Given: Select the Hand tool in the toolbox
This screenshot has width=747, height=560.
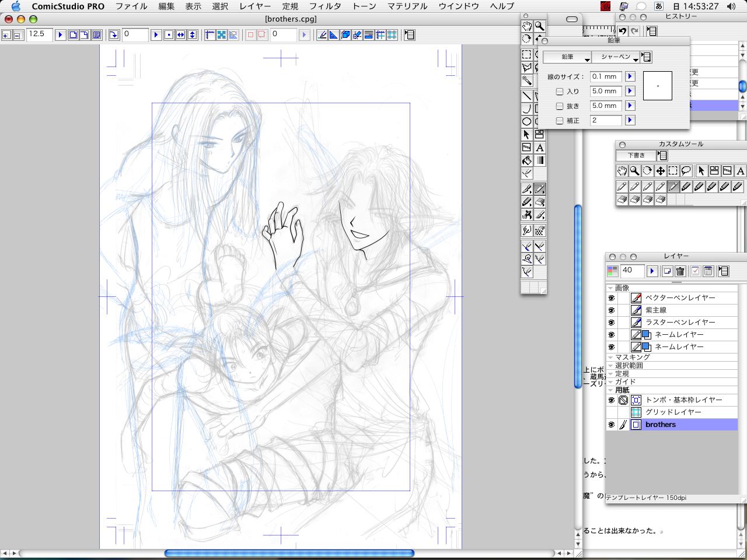Looking at the screenshot, I should point(526,26).
